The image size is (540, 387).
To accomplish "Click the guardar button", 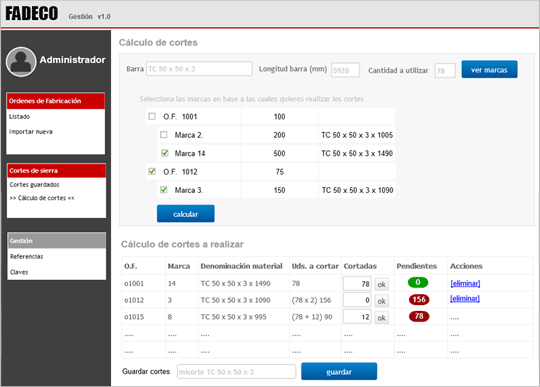I will coord(339,372).
